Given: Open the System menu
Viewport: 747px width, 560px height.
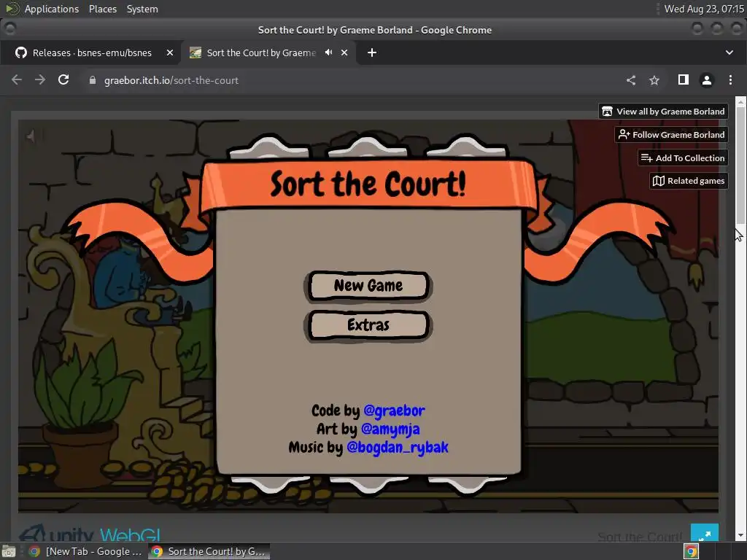Looking at the screenshot, I should pyautogui.click(x=142, y=9).
